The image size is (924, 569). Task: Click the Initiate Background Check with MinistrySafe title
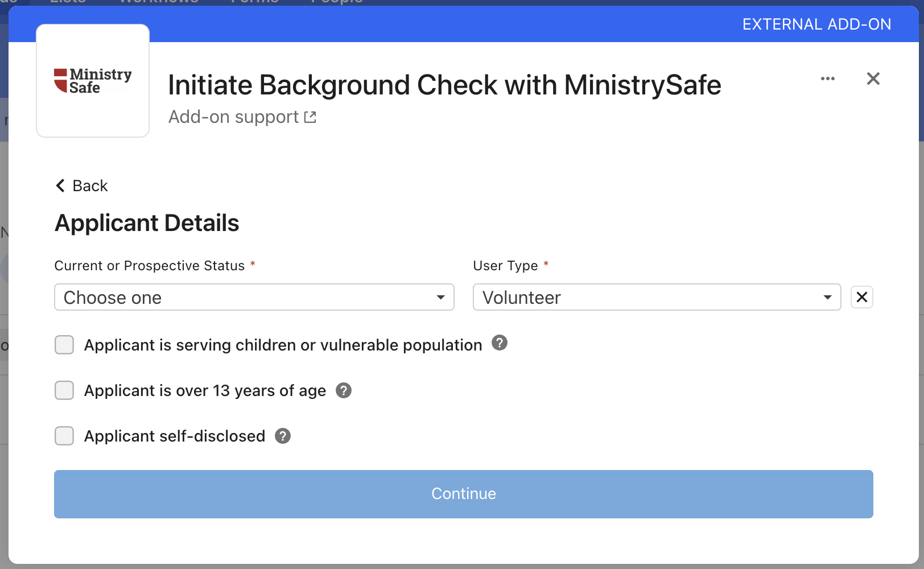point(444,85)
